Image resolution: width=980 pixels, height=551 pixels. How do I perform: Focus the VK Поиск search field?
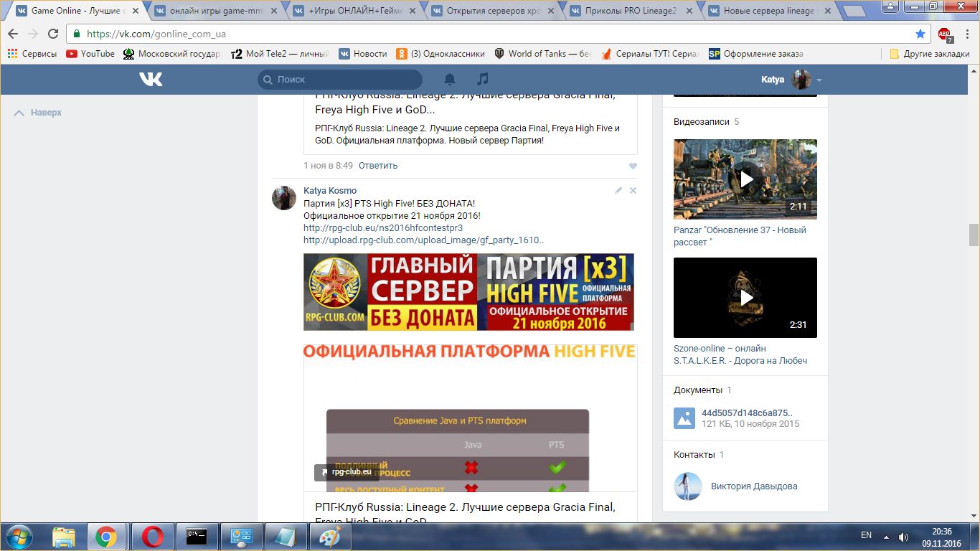click(340, 80)
